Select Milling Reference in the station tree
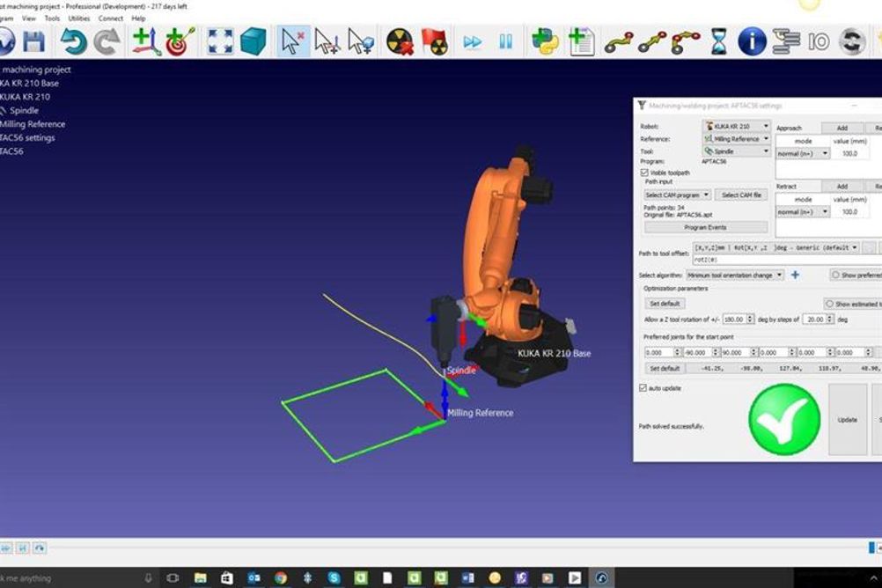This screenshot has width=882, height=588. coord(33,124)
